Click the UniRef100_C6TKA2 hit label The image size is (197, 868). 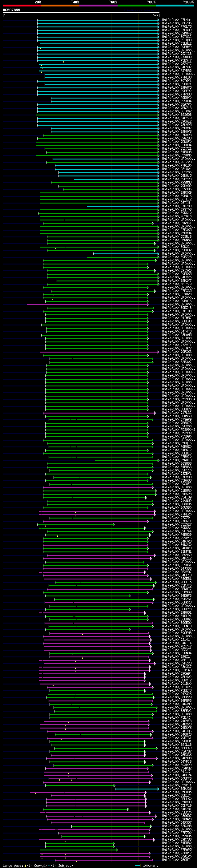click(x=177, y=111)
